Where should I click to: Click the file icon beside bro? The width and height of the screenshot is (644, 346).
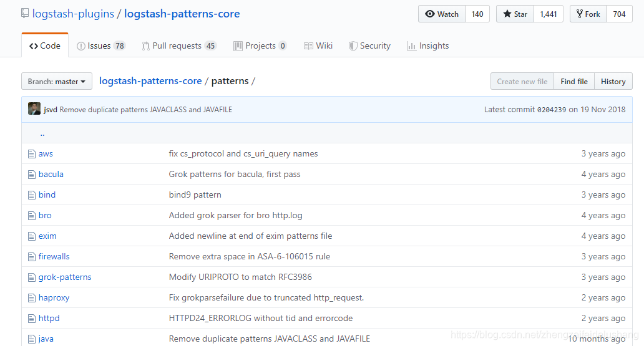(x=32, y=216)
